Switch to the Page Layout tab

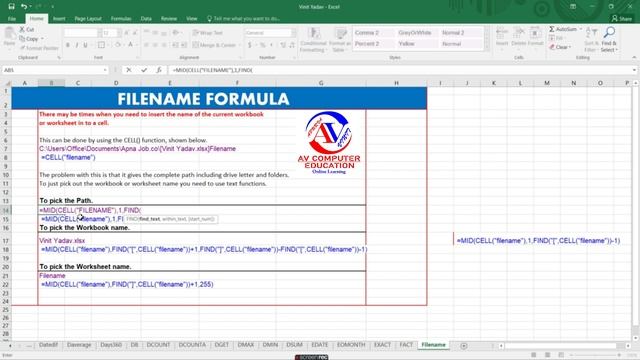[88, 19]
